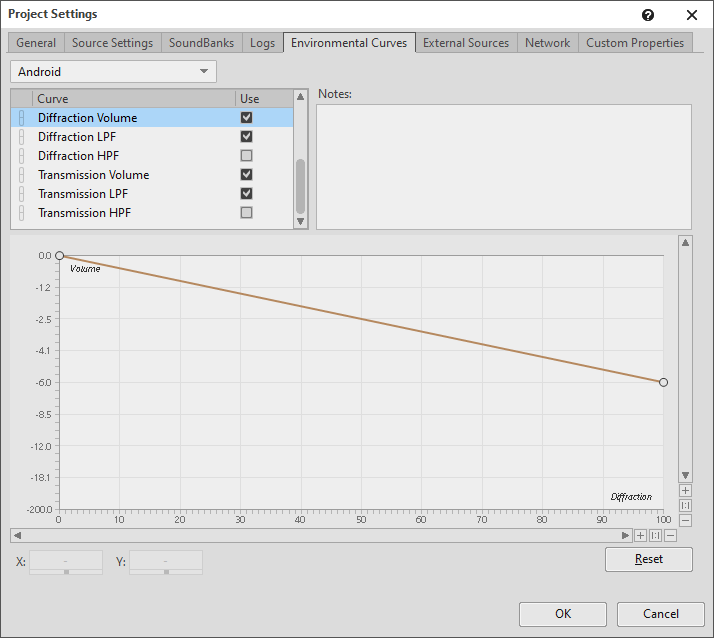This screenshot has width=714, height=638.
Task: Select the curve point at diffraction 100
Action: (663, 382)
